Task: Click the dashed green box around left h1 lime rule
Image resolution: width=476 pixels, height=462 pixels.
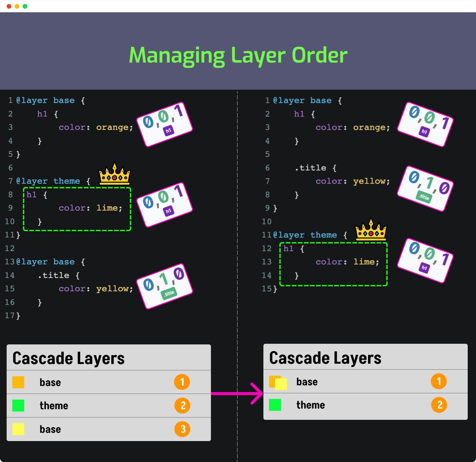Action: pos(77,209)
